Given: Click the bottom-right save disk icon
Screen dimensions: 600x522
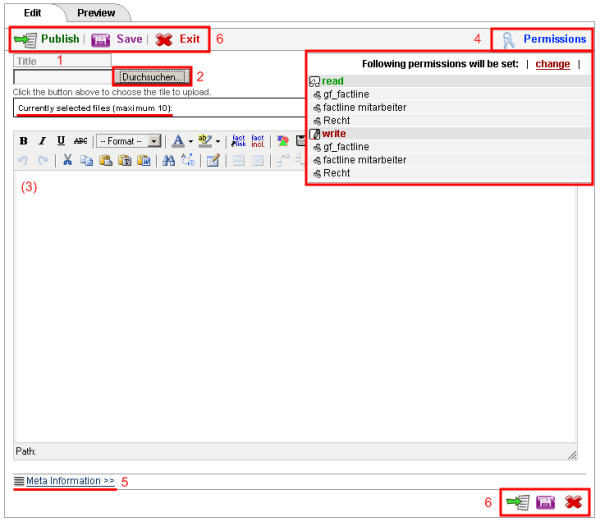Looking at the screenshot, I should [x=546, y=502].
